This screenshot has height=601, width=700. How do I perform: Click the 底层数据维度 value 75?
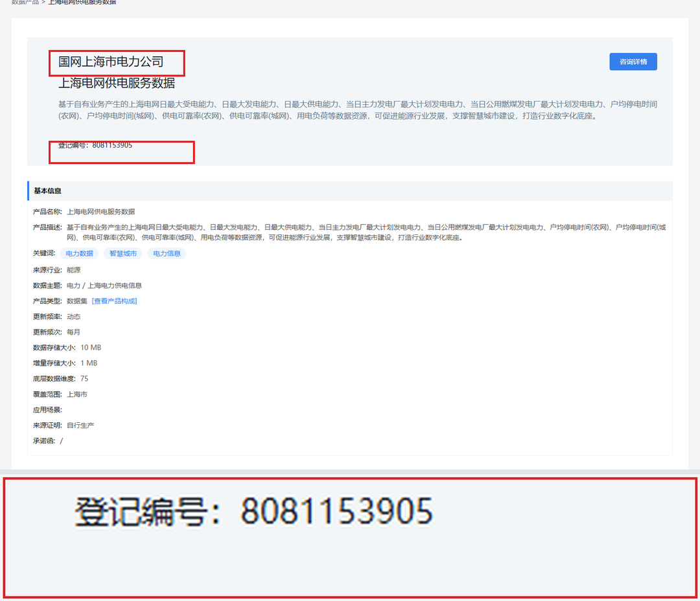tap(84, 379)
